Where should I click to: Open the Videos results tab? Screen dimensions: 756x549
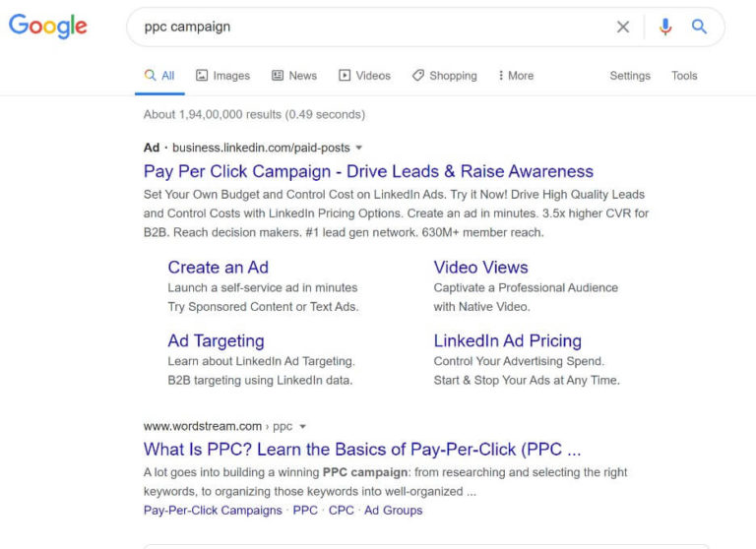click(x=364, y=76)
